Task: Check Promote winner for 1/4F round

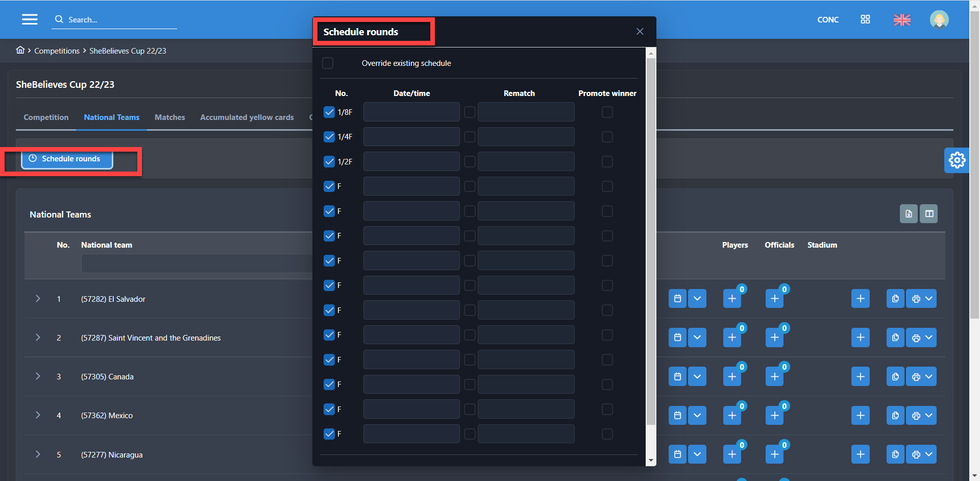Action: pyautogui.click(x=607, y=137)
